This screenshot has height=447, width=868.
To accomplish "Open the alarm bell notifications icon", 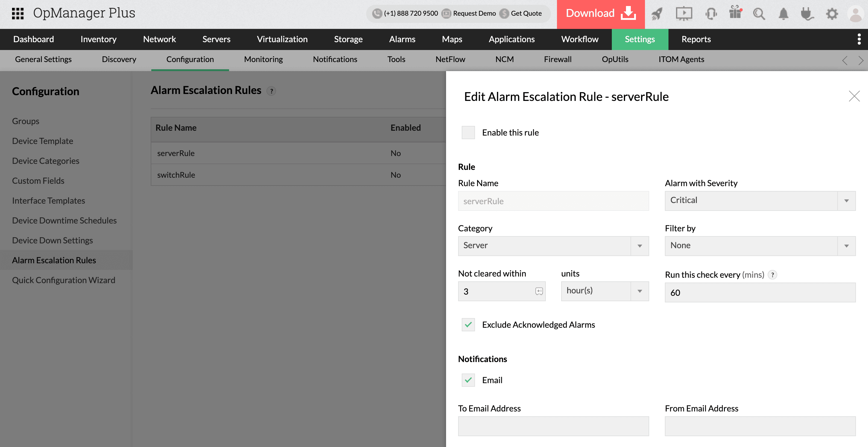I will [x=783, y=14].
